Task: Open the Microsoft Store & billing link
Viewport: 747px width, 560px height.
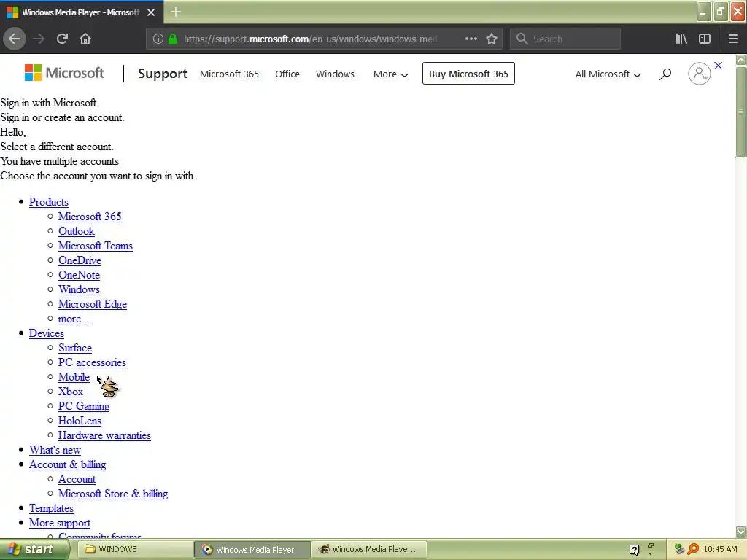Action: tap(113, 494)
